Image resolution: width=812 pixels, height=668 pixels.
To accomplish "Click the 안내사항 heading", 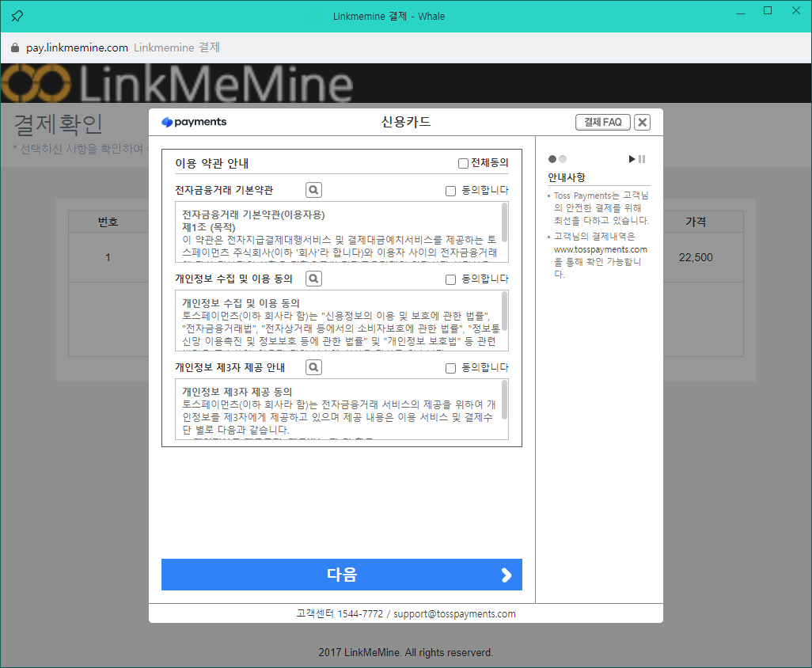I will 567,177.
